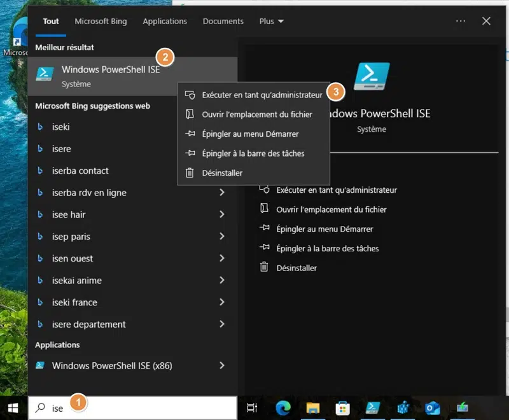This screenshot has width=509, height=420.
Task: Open Outlook from the taskbar
Action: [x=433, y=408]
